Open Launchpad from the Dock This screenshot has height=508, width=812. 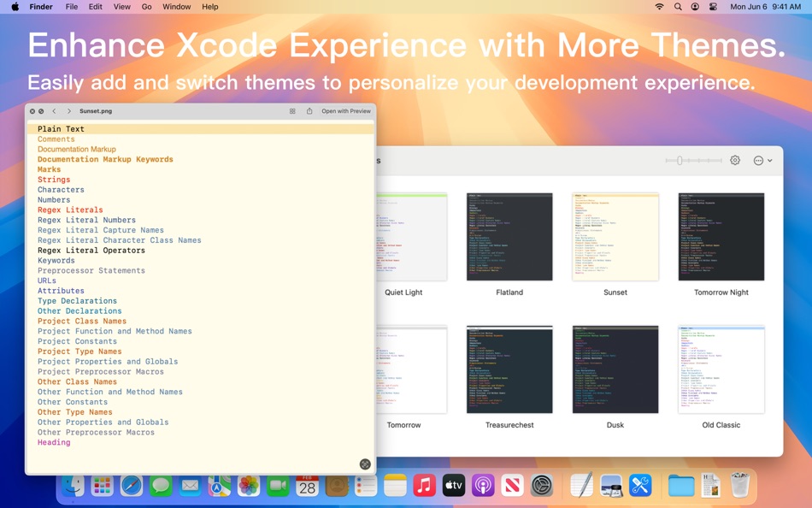(102, 486)
